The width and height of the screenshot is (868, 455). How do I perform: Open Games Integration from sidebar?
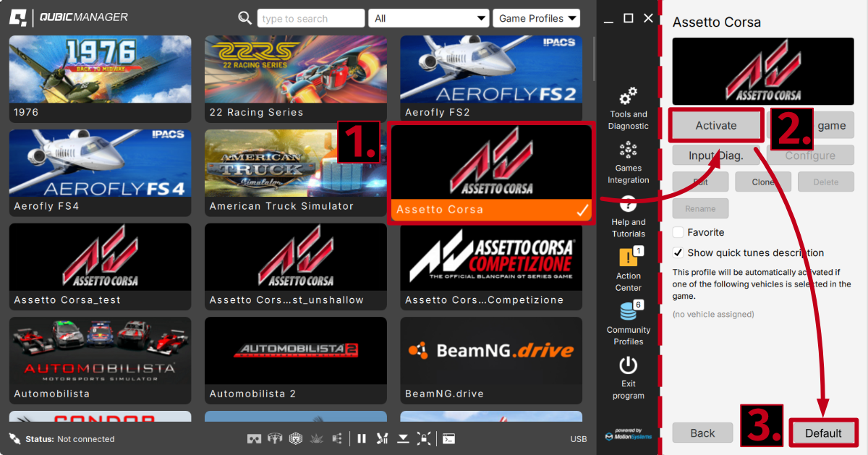point(628,162)
